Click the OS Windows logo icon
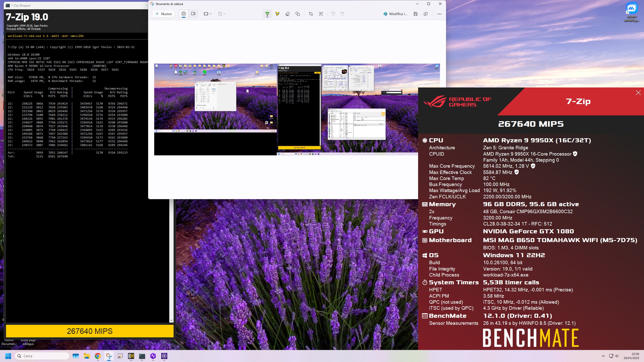The height and width of the screenshot is (362, 644). click(425, 255)
